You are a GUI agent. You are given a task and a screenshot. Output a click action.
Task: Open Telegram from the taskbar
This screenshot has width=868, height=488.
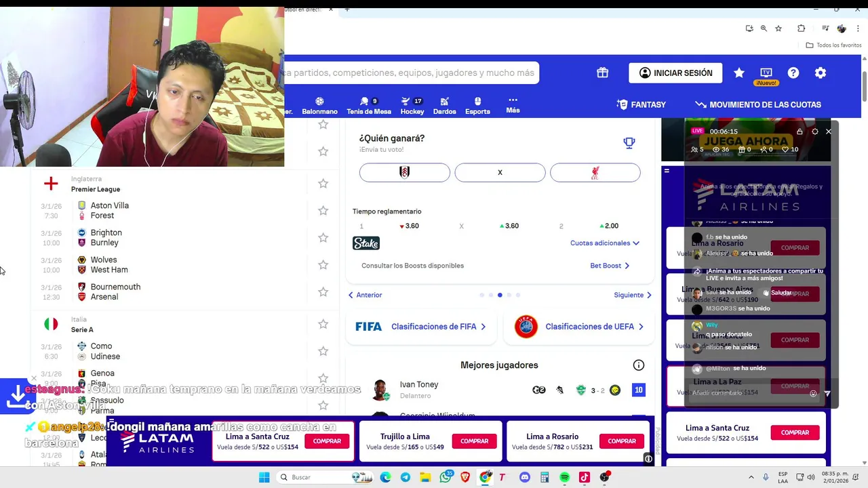pos(406,477)
